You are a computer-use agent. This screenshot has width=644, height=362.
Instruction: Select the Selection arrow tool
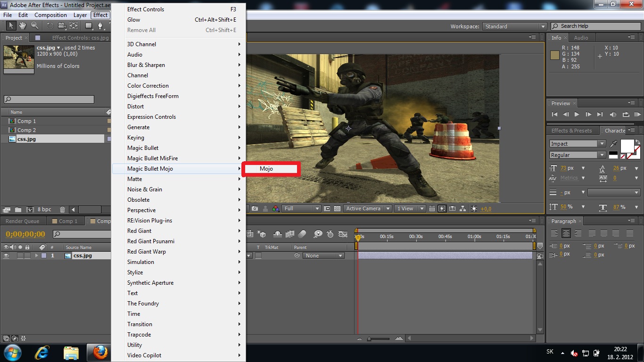point(11,26)
